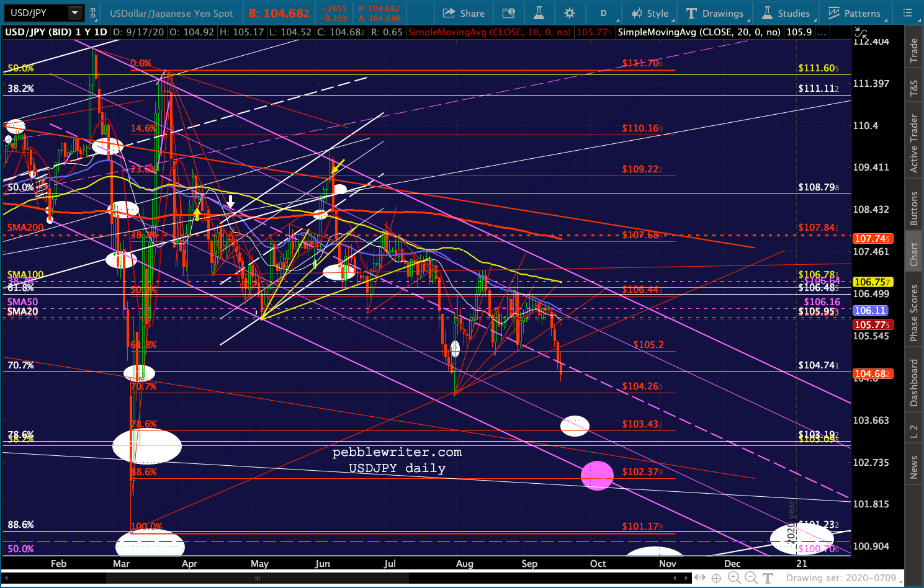Open the L 2 side tab
Viewport: 924px width, 588px height.
[913, 432]
